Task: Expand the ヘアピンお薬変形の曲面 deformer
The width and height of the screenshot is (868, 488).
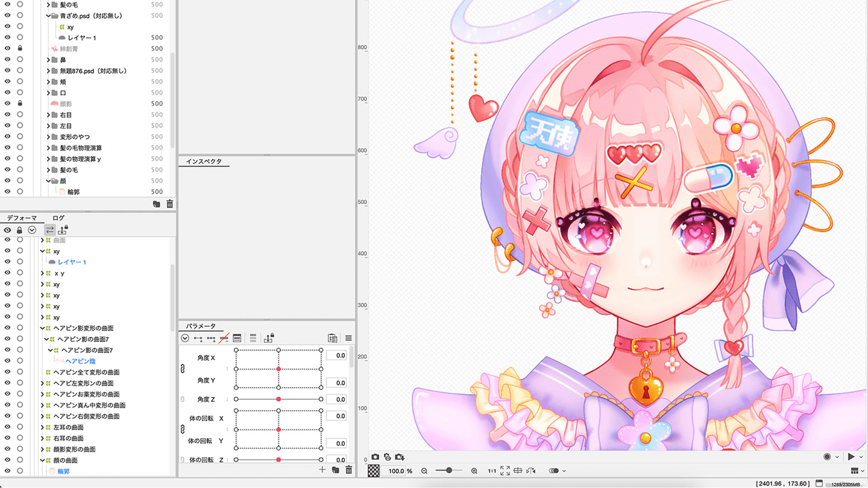Action: point(42,394)
